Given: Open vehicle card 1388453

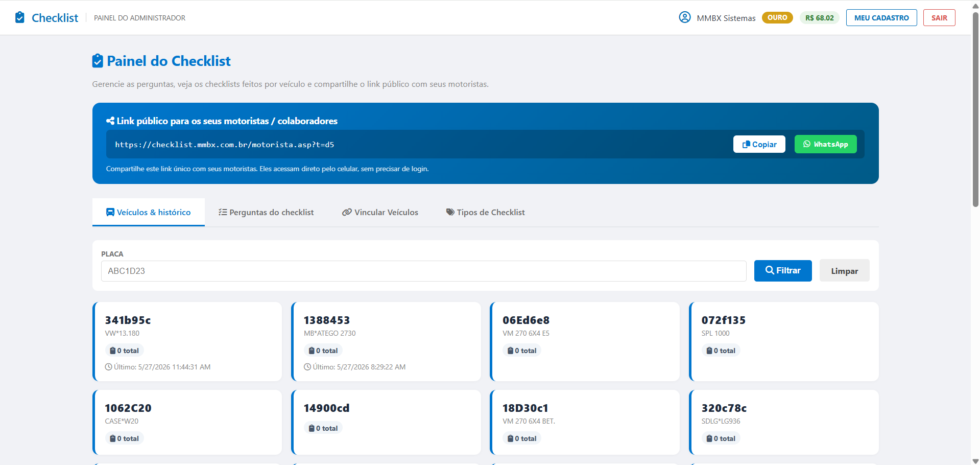Looking at the screenshot, I should pos(386,341).
